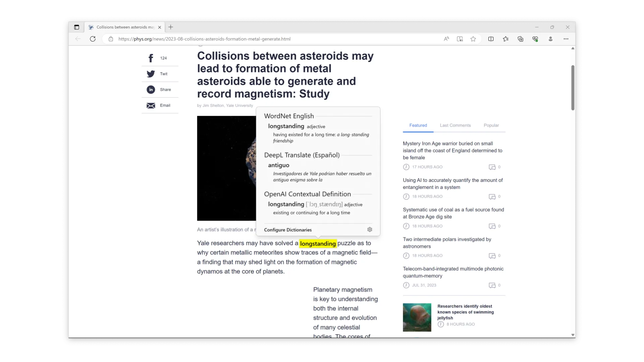Add this page to favorites star
The image size is (644, 362).
coord(473,39)
